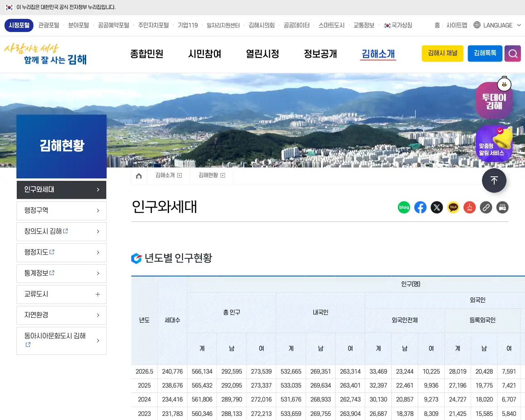Go to 일자리지원센터 link
This screenshot has width=525, height=420.
pyautogui.click(x=223, y=25)
